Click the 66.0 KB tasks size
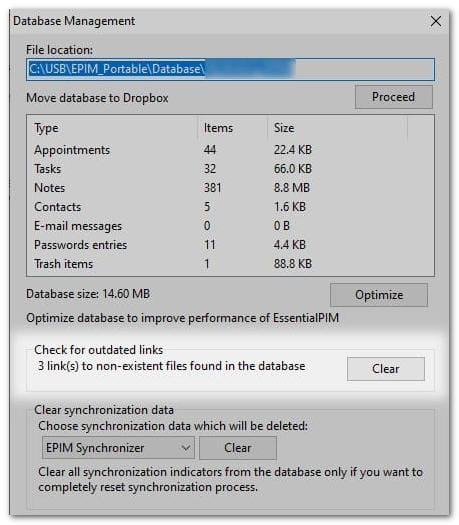The width and height of the screenshot is (459, 525). click(x=293, y=169)
